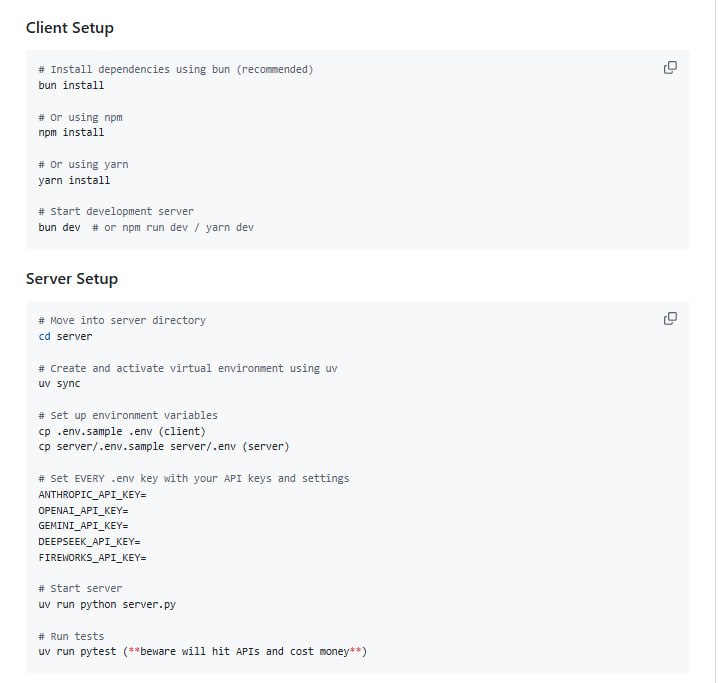The width and height of the screenshot is (719, 683).
Task: Click the 'cd server' command line
Action: point(65,336)
